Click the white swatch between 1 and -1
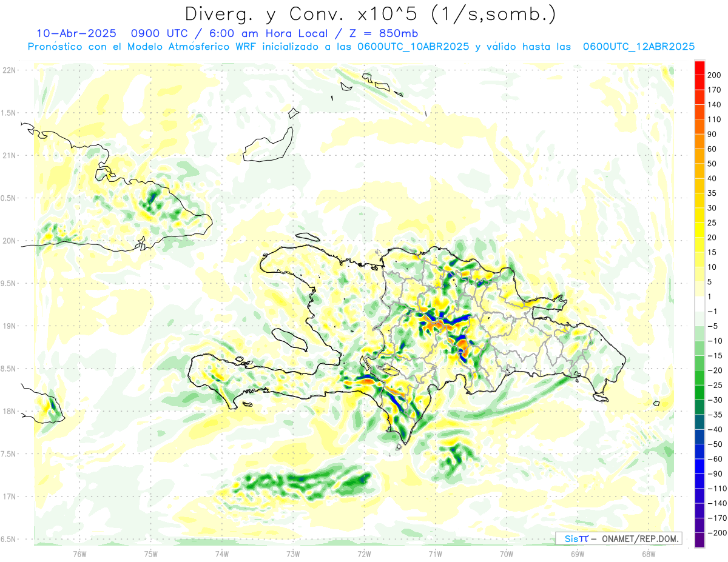This screenshot has height=562, width=728. (x=700, y=304)
